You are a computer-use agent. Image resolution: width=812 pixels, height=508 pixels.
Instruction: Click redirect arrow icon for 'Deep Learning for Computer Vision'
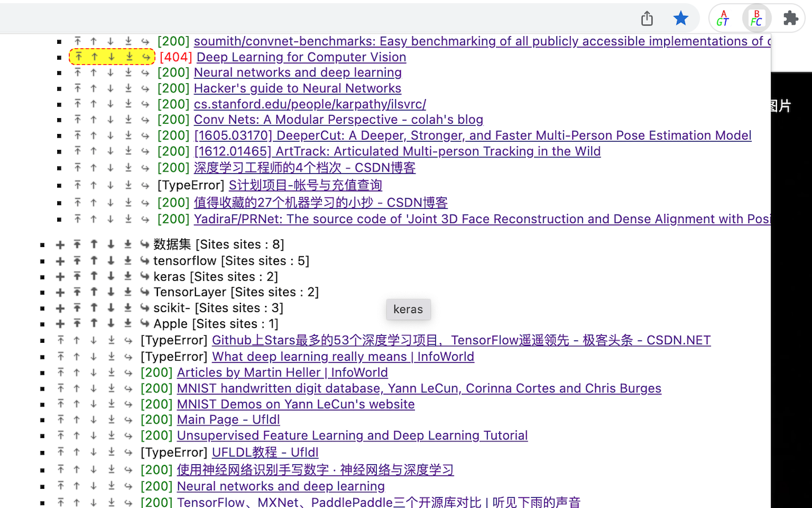[147, 57]
